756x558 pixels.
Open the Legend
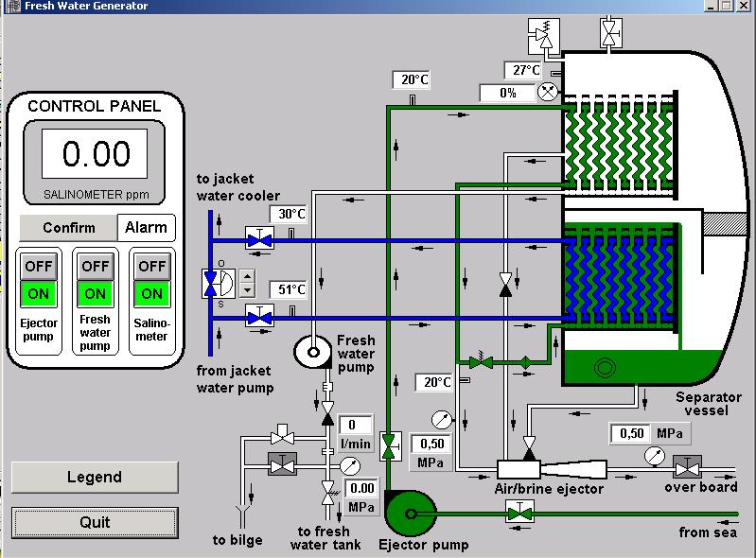[95, 478]
